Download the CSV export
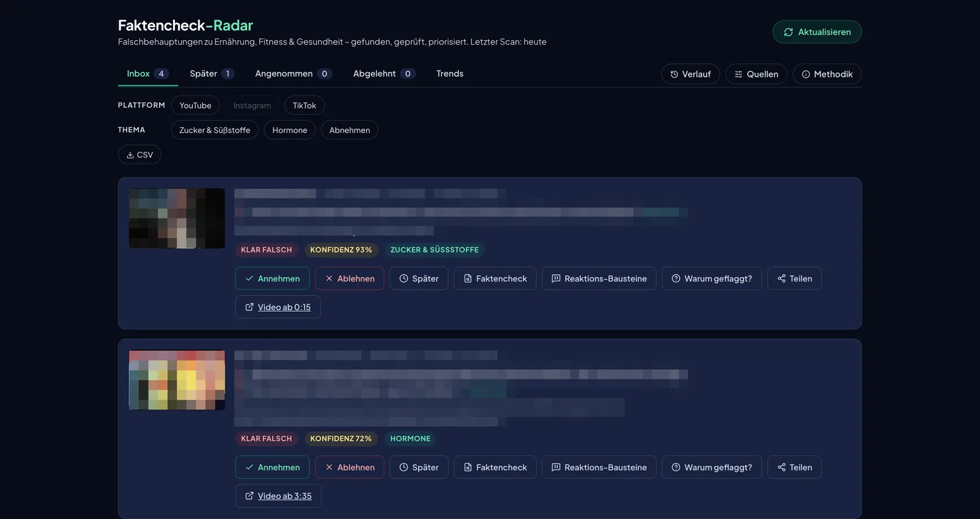 point(139,155)
